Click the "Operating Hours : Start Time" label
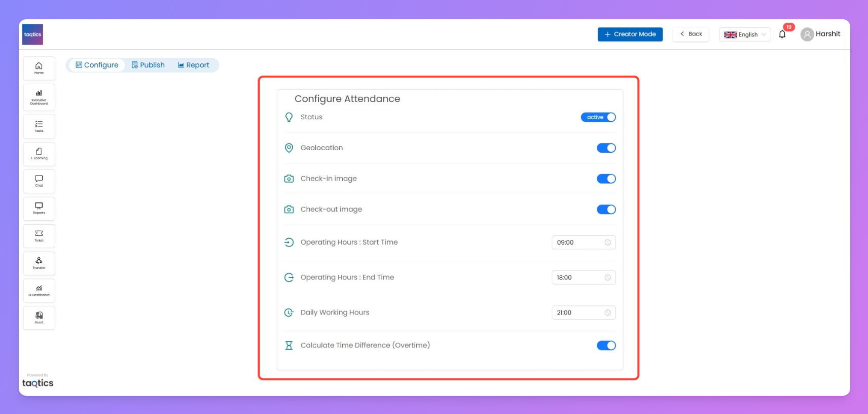Screen dimensions: 868x414 [349, 243]
